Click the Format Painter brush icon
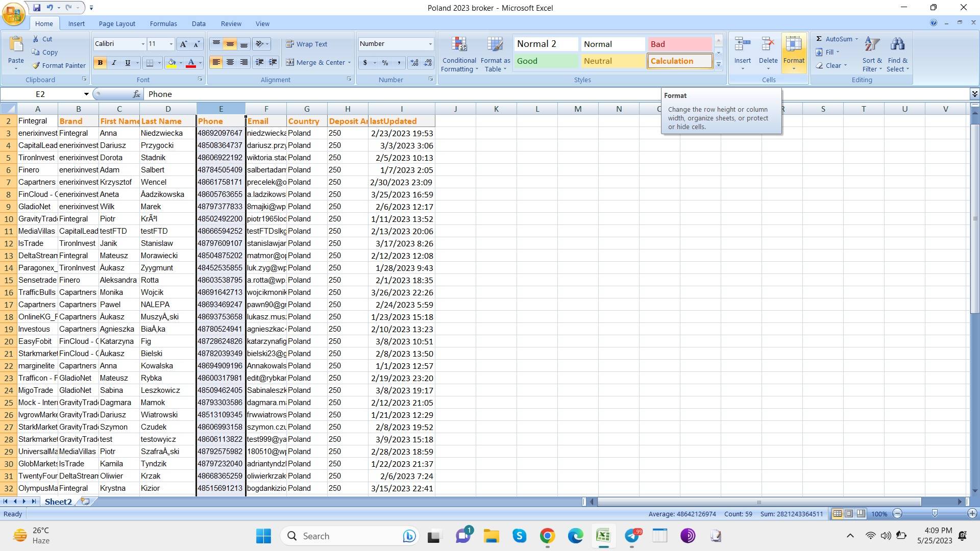 tap(36, 65)
